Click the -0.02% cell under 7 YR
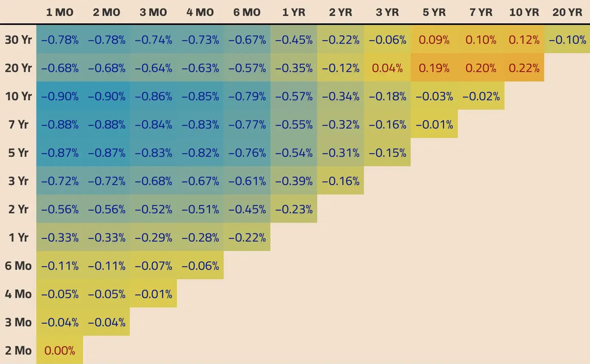The width and height of the screenshot is (590, 364). pos(481,96)
